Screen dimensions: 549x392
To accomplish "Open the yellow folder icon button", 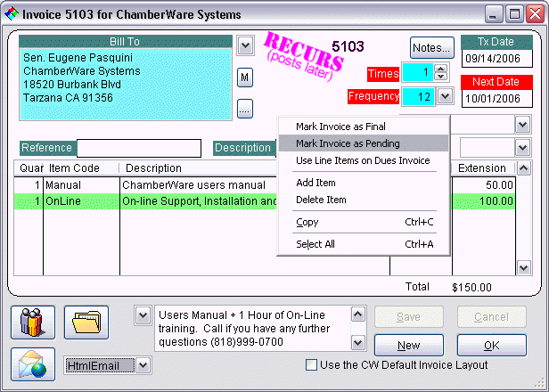I will [86, 323].
